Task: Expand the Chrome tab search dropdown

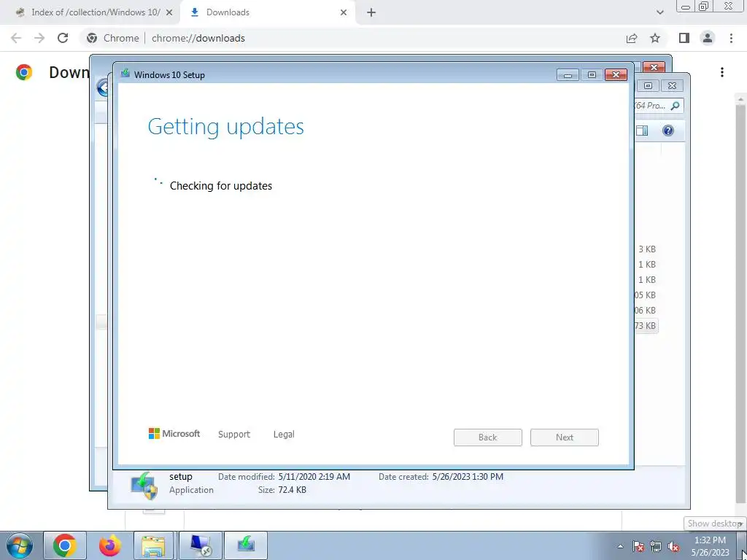Action: coord(659,12)
